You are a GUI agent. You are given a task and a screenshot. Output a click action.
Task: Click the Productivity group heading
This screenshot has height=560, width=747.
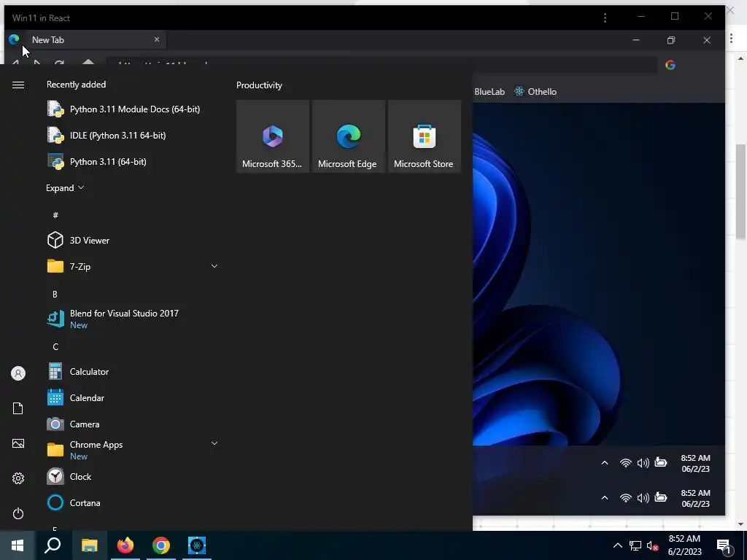259,85
